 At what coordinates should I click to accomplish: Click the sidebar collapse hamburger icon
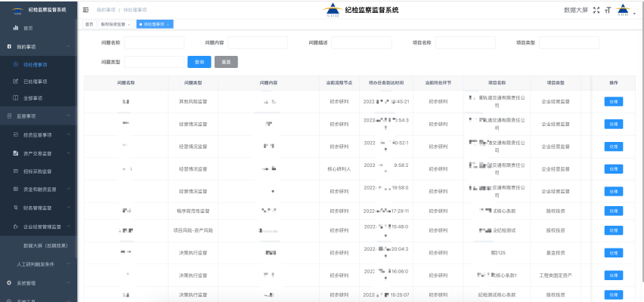pyautogui.click(x=86, y=10)
